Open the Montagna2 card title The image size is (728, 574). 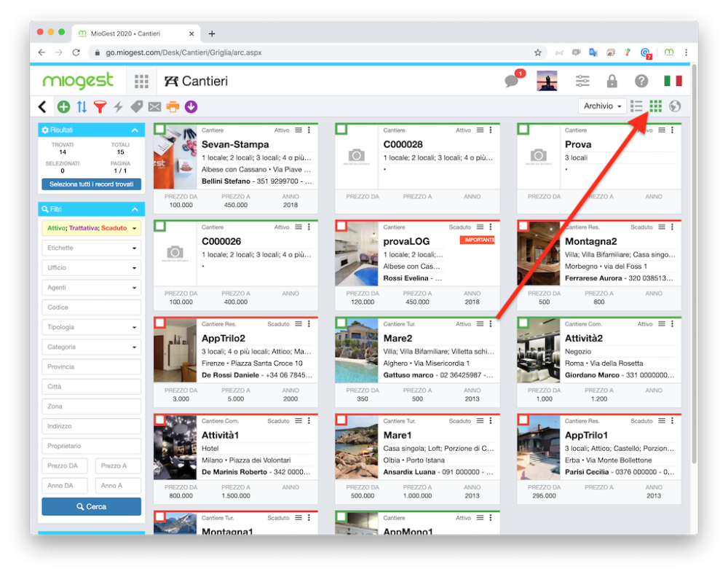[x=590, y=242]
